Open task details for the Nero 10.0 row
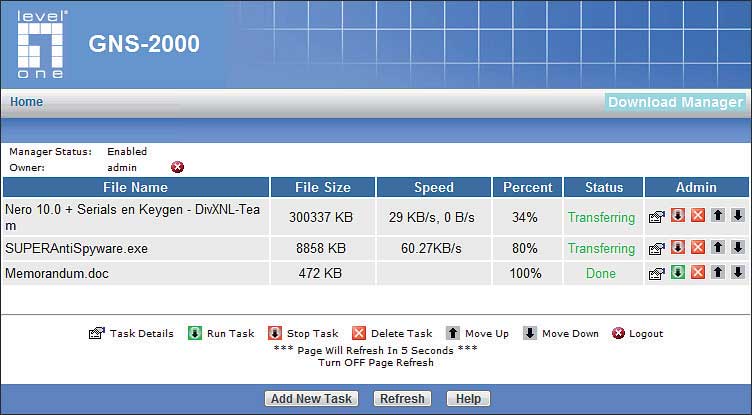The height and width of the screenshot is (415, 752). tap(657, 217)
